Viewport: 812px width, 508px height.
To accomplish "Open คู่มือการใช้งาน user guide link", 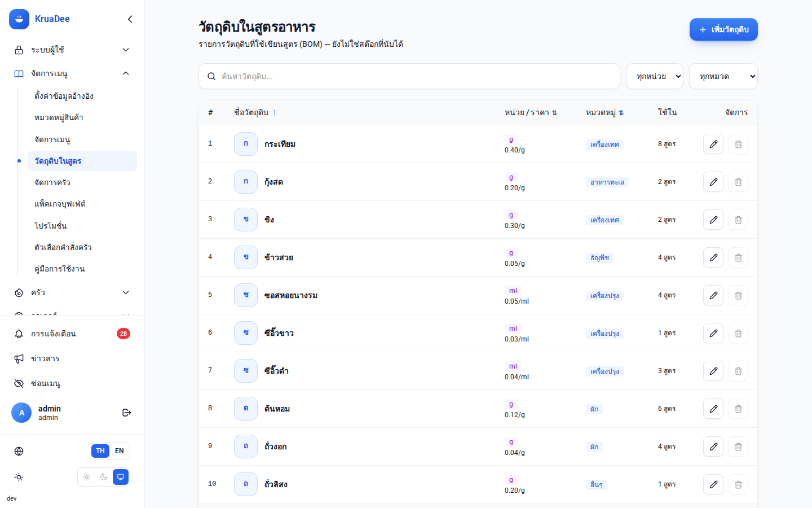I will (x=82, y=269).
